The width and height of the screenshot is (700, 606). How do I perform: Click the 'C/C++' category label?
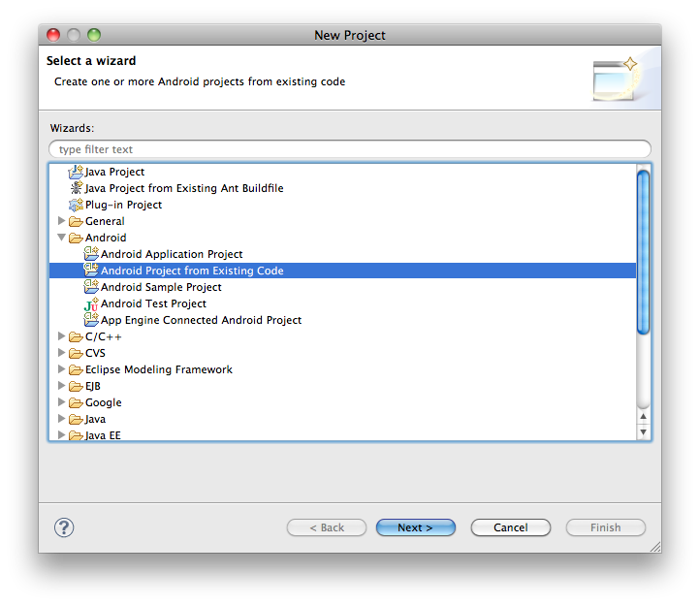(104, 337)
